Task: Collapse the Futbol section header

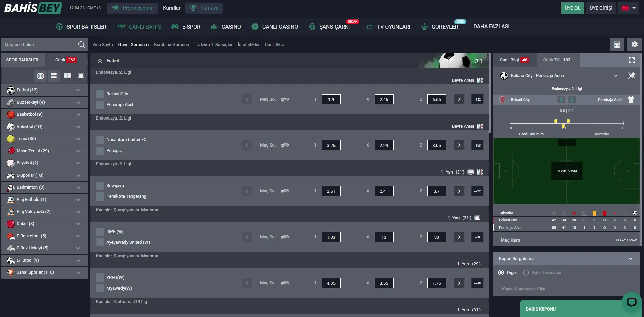Action: point(100,61)
